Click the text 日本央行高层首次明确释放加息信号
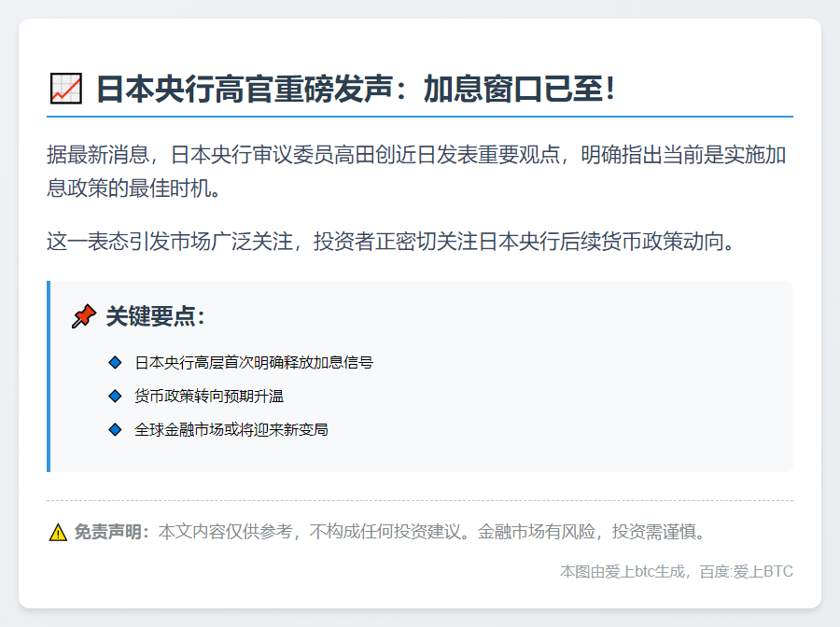840x627 pixels. click(x=254, y=362)
